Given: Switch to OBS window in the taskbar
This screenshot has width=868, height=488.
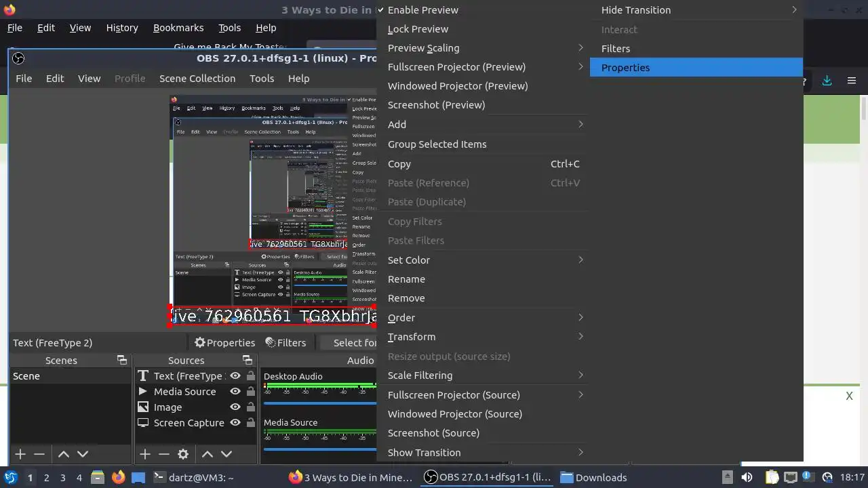Looking at the screenshot, I should pos(487,477).
